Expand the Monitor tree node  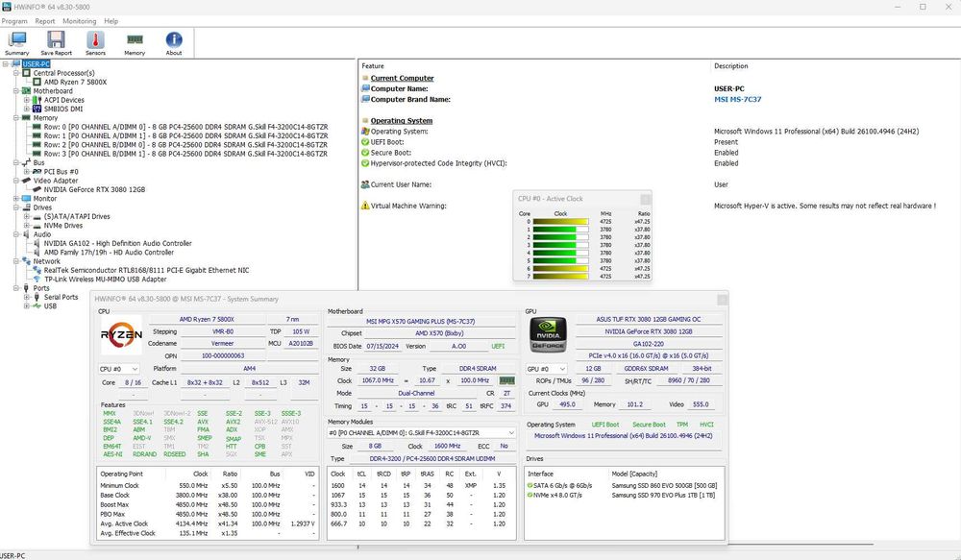[16, 199]
